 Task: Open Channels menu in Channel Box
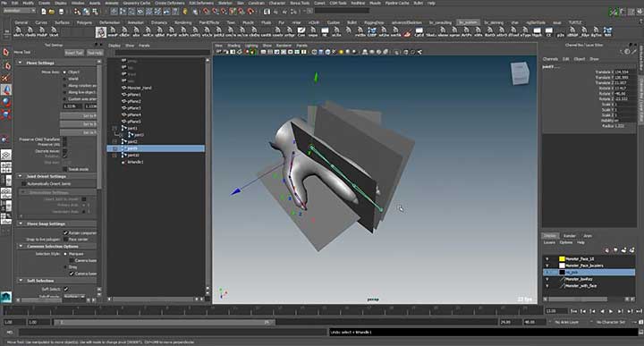tap(550, 59)
